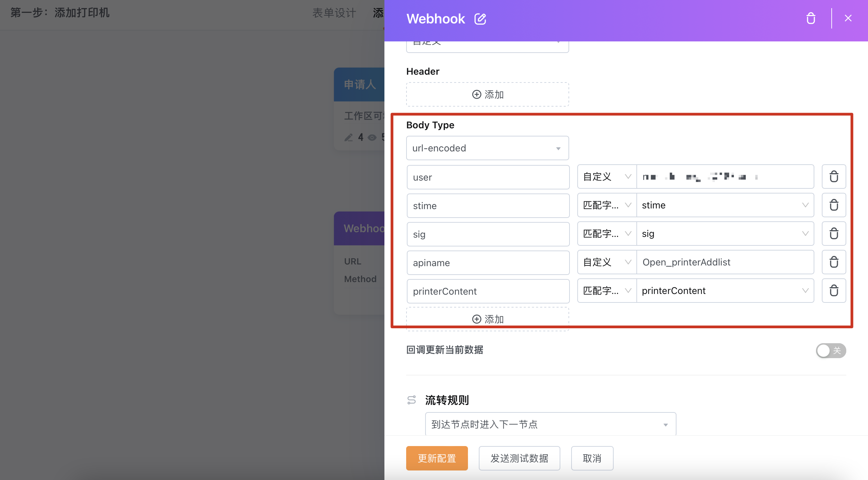The image size is (868, 480).
Task: Delete the sig body parameter row
Action: [x=834, y=234]
